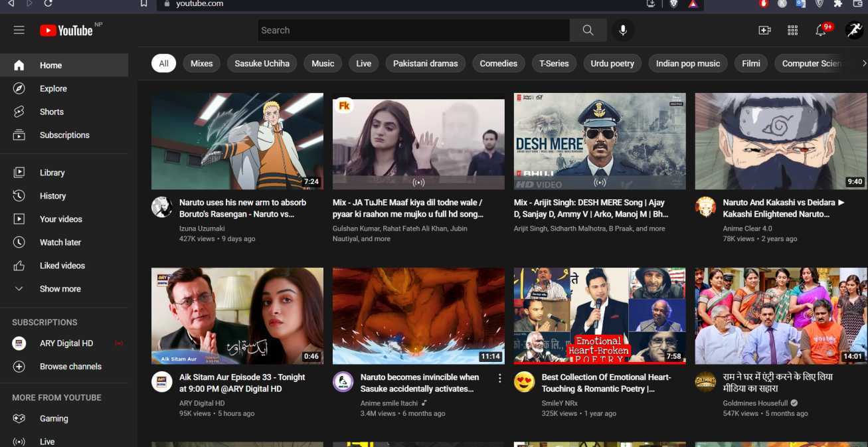Select the Music filter chip
The height and width of the screenshot is (447, 868).
[323, 64]
